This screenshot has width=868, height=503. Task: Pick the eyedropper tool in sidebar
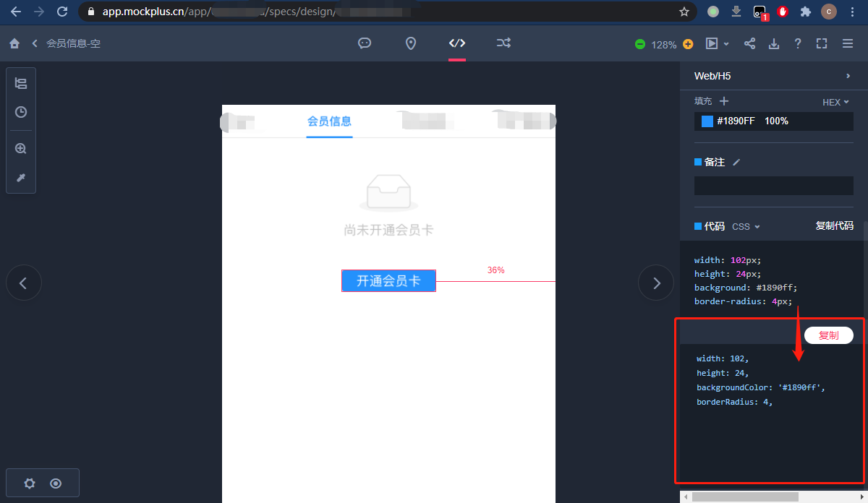[x=21, y=178]
